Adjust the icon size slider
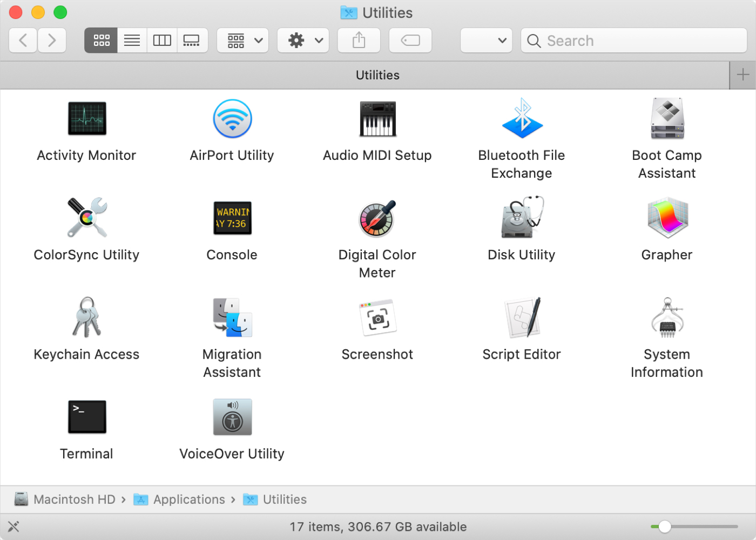 pos(664,526)
